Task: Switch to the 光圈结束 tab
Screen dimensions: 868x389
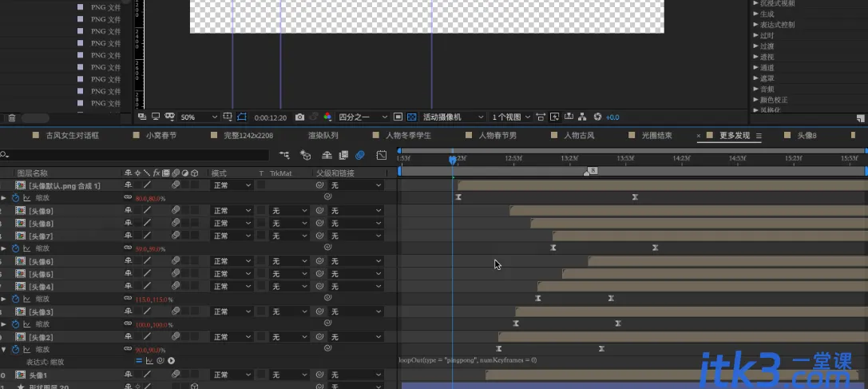Action: coord(657,135)
